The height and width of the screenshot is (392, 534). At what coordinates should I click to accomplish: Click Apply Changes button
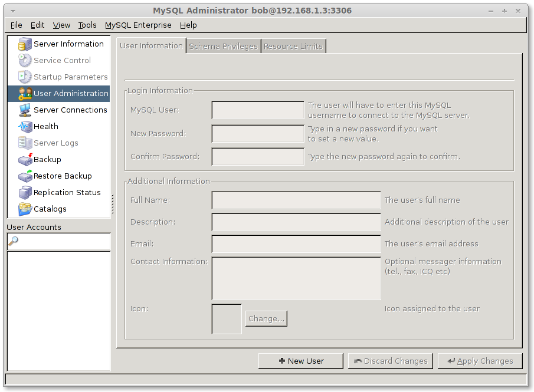click(x=480, y=361)
